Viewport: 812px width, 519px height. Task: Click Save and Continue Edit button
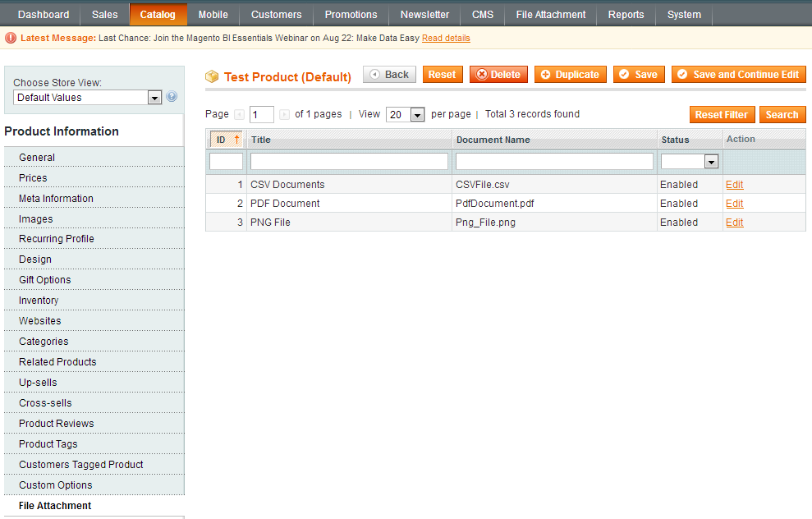click(738, 75)
